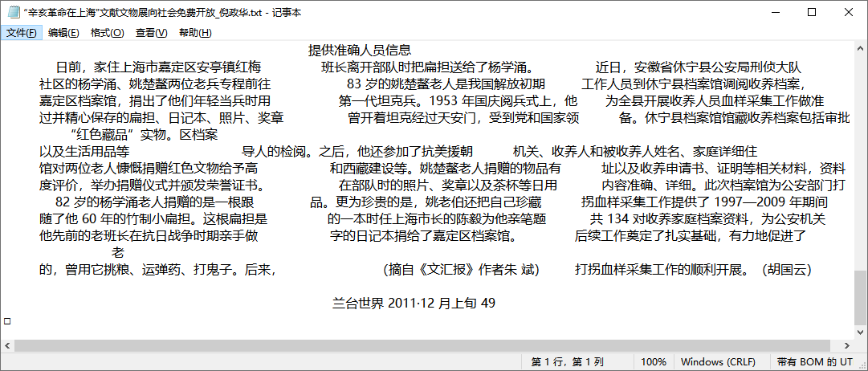Open the 帮助(H) menu
The width and height of the screenshot is (868, 371).
195,33
